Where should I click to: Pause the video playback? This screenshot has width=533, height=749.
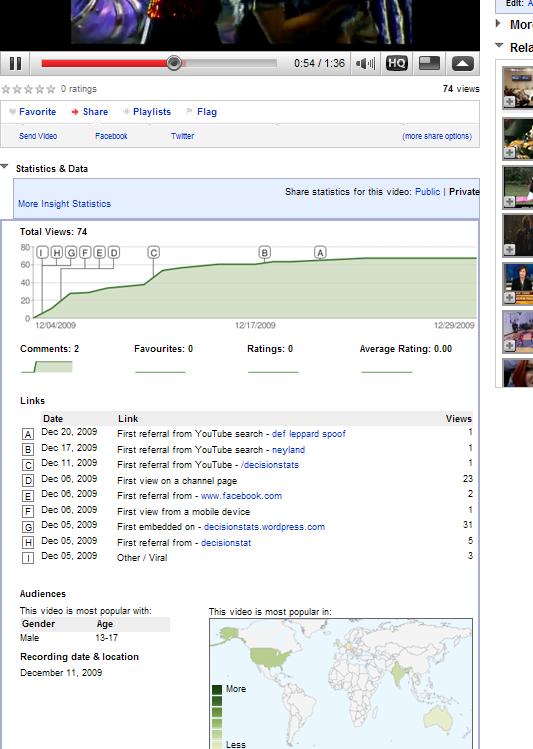[x=15, y=63]
